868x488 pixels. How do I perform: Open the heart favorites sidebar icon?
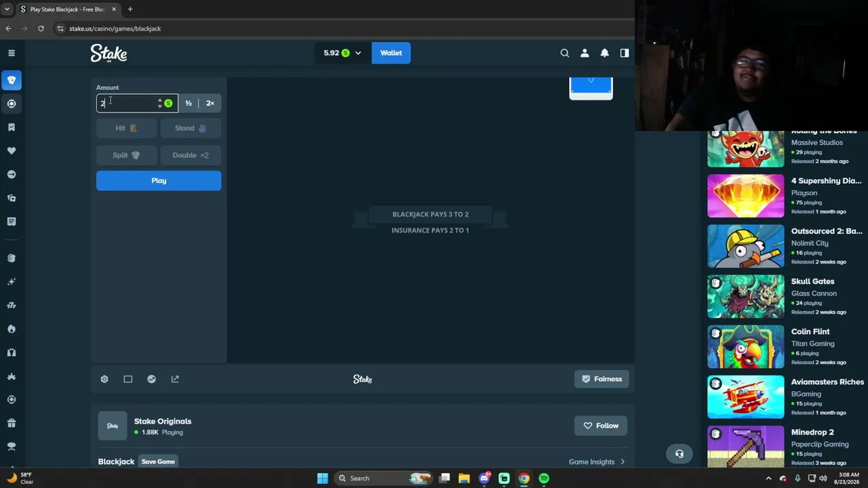pos(12,150)
